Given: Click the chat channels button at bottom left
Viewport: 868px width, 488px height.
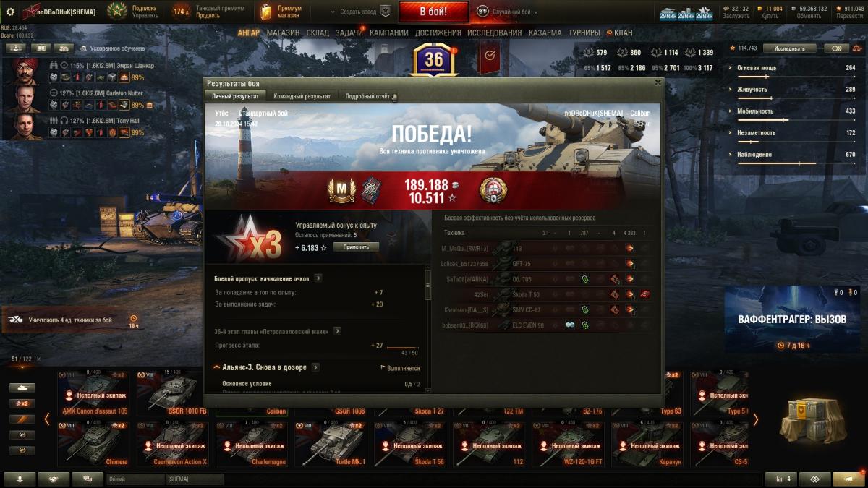Looking at the screenshot, I should click(88, 479).
